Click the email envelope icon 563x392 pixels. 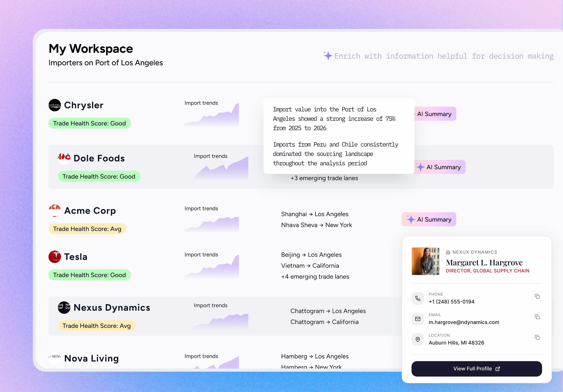coord(418,319)
